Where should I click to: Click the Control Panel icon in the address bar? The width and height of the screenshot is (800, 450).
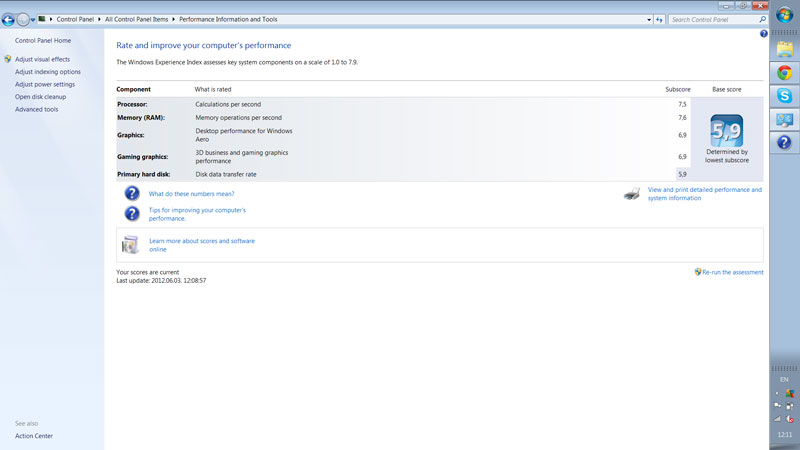(42, 19)
